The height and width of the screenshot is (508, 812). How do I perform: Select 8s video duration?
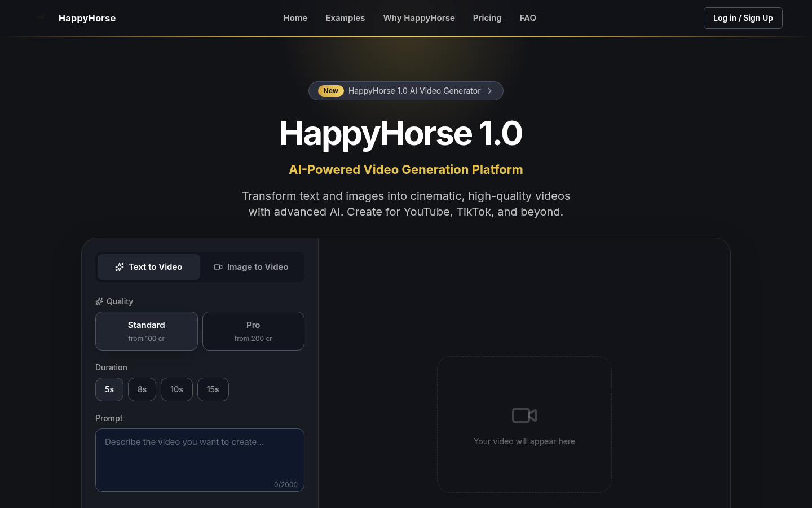click(x=142, y=389)
